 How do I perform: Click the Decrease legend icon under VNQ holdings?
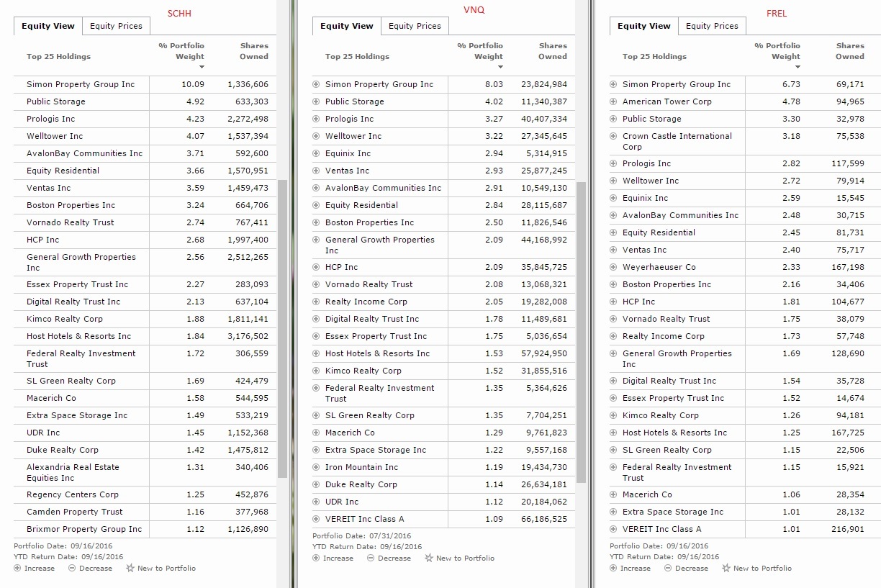point(371,558)
